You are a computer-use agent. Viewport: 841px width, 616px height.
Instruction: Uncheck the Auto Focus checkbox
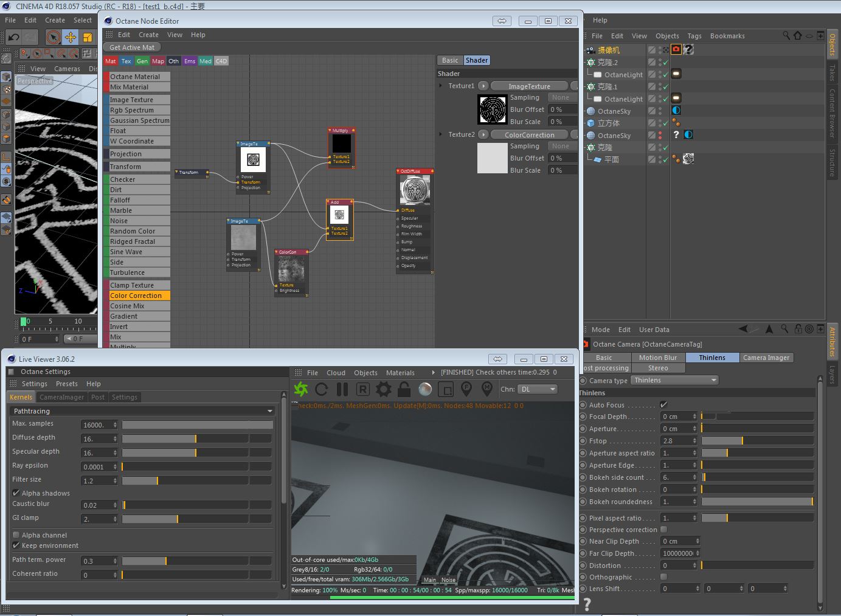[663, 405]
